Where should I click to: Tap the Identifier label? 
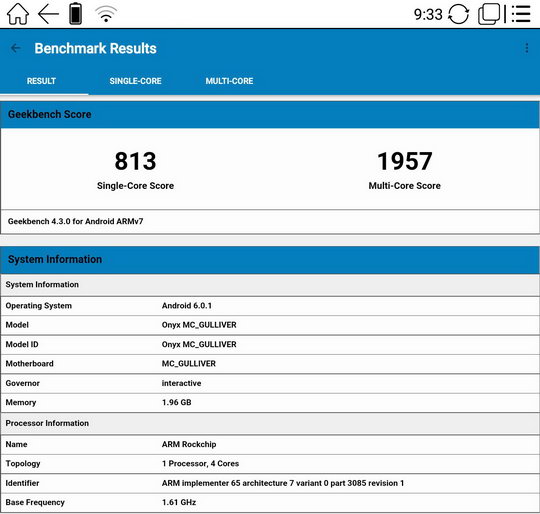(22, 483)
